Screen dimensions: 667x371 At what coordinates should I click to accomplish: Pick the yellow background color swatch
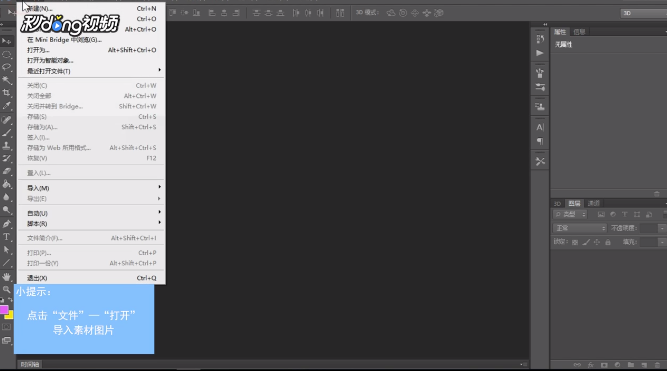10,315
